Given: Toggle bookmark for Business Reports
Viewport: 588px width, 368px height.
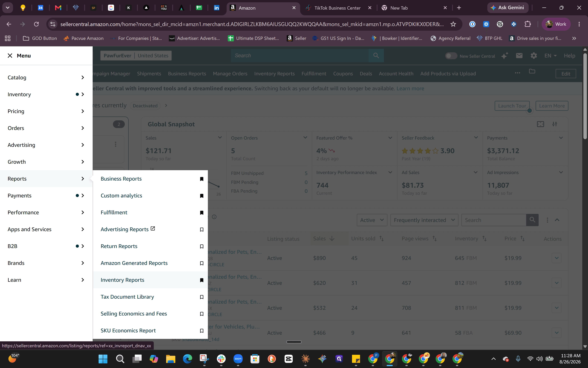Looking at the screenshot, I should [201, 179].
